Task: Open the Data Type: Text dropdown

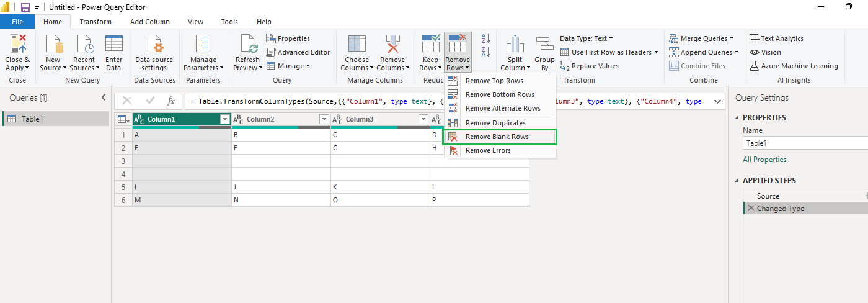Action: click(x=587, y=38)
